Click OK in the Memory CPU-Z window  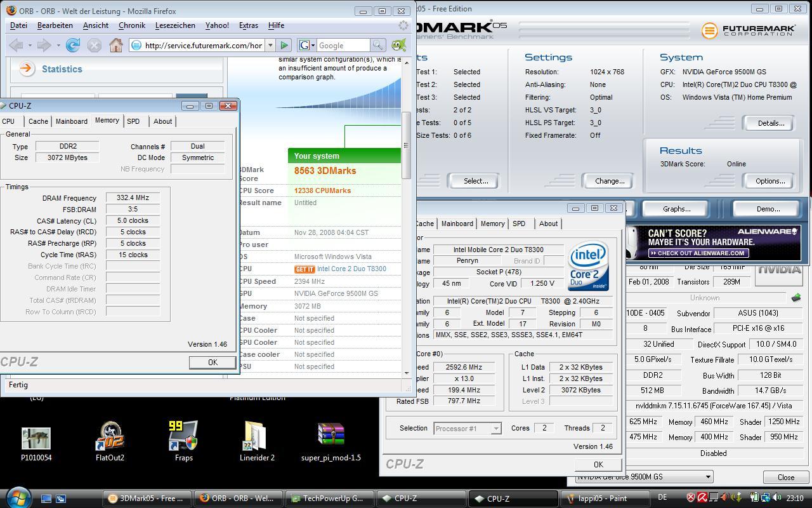coord(213,362)
